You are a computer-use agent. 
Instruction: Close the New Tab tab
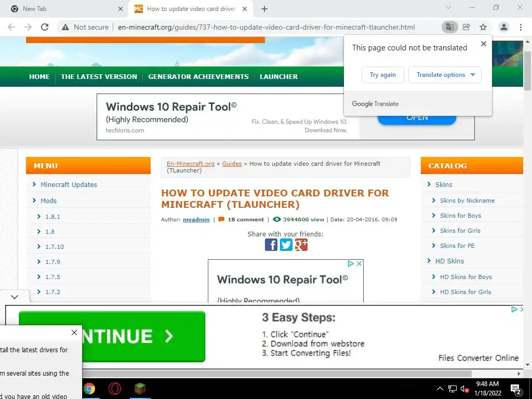(121, 9)
